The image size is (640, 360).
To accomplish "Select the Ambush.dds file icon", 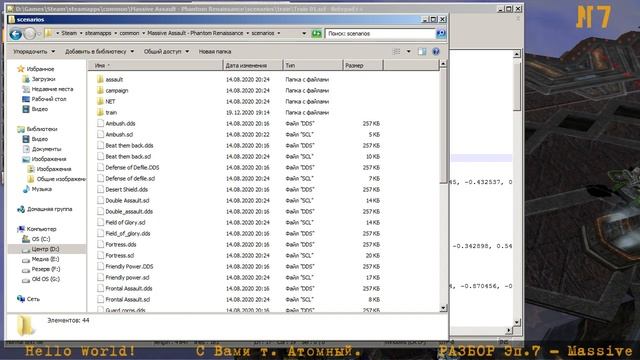I will pyautogui.click(x=100, y=123).
